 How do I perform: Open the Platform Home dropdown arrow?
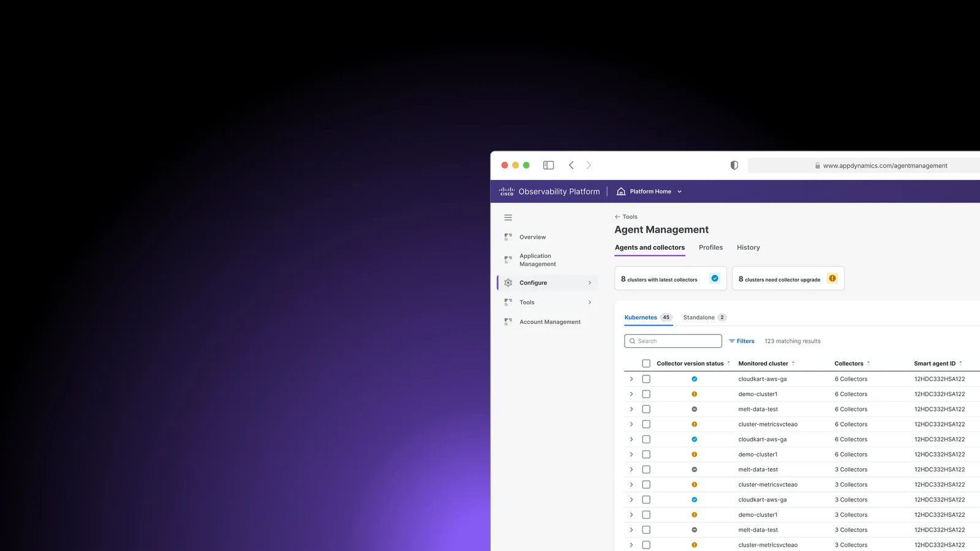(679, 192)
